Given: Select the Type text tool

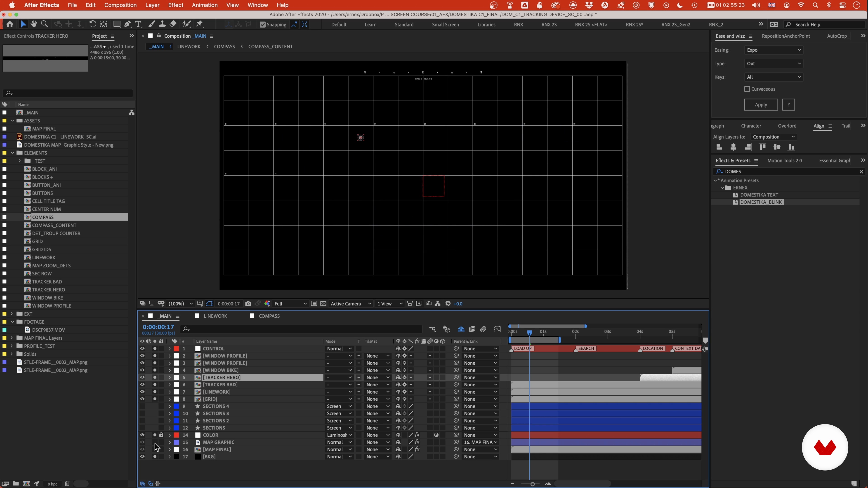Looking at the screenshot, I should 138,24.
